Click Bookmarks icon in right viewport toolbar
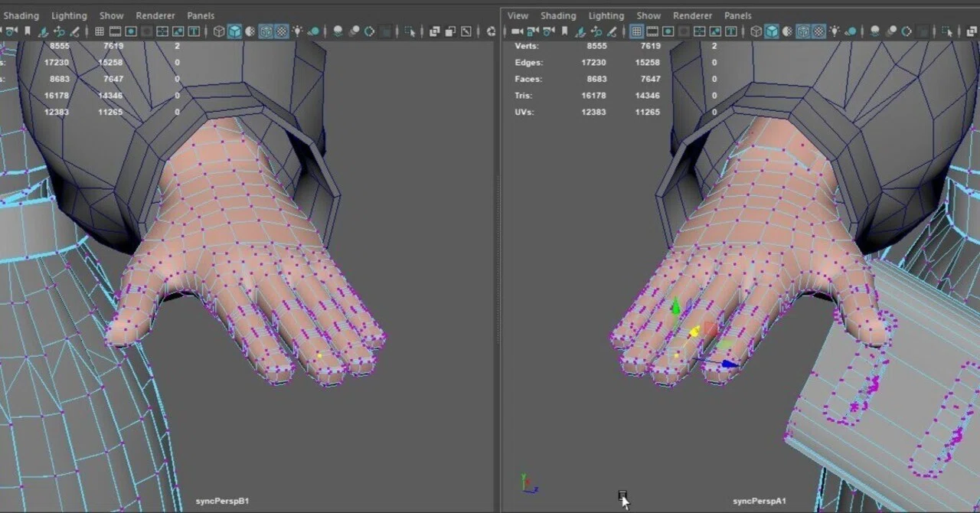Image resolution: width=980 pixels, height=513 pixels. tap(564, 31)
